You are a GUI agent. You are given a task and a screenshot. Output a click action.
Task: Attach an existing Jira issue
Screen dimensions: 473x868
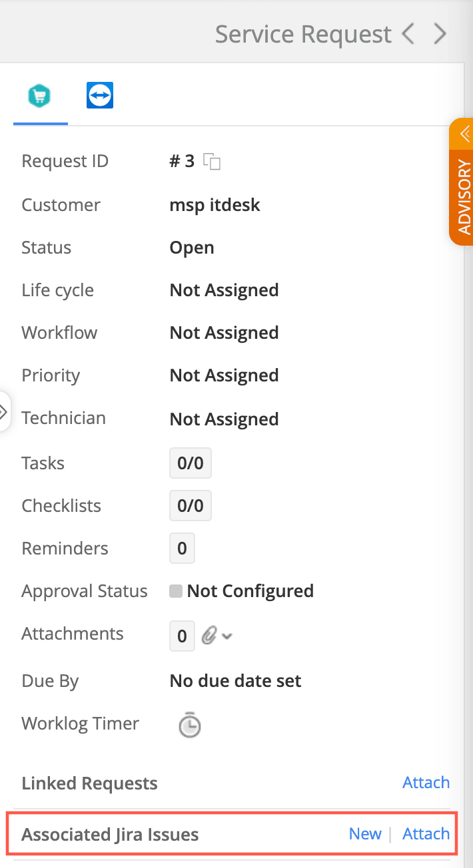(x=426, y=834)
